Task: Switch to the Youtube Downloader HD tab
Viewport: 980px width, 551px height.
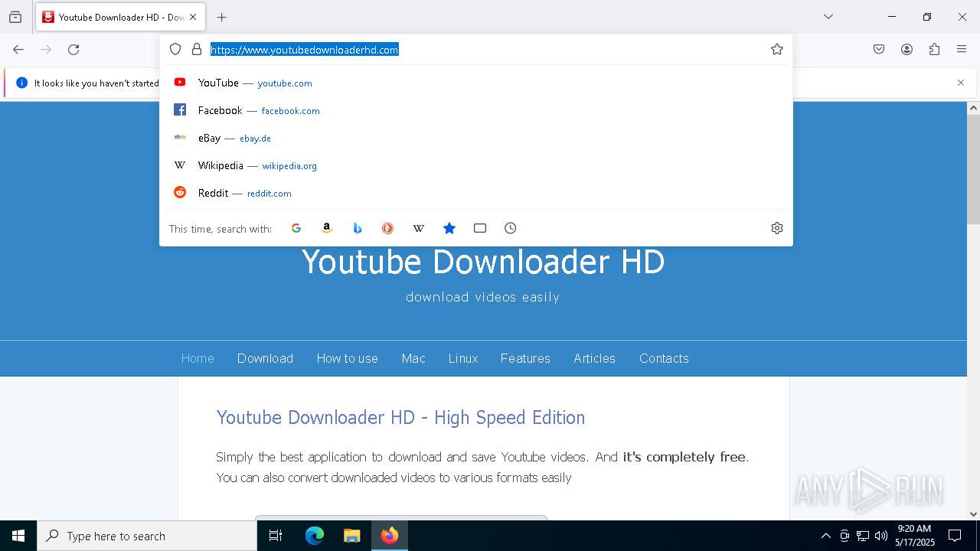Action: click(x=120, y=17)
